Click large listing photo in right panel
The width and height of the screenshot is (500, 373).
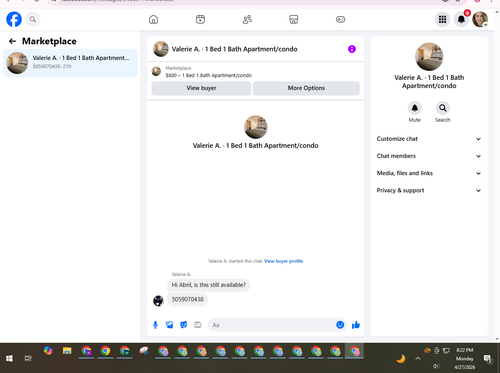429,56
